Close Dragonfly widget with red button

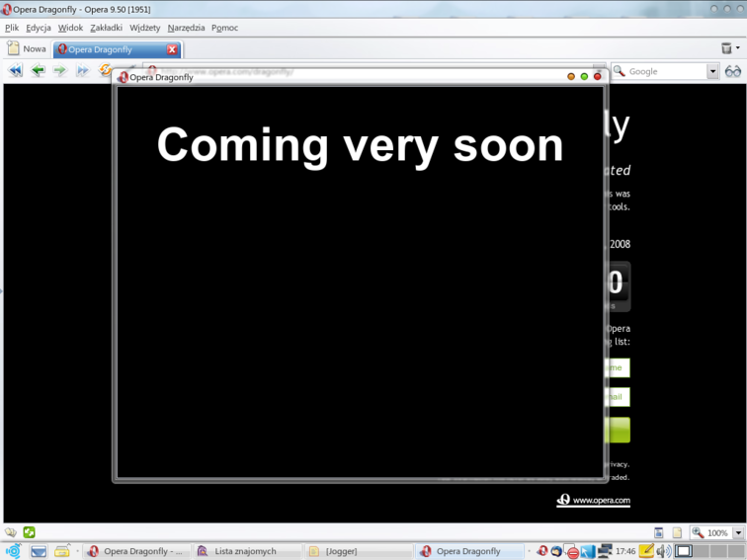pos(598,77)
